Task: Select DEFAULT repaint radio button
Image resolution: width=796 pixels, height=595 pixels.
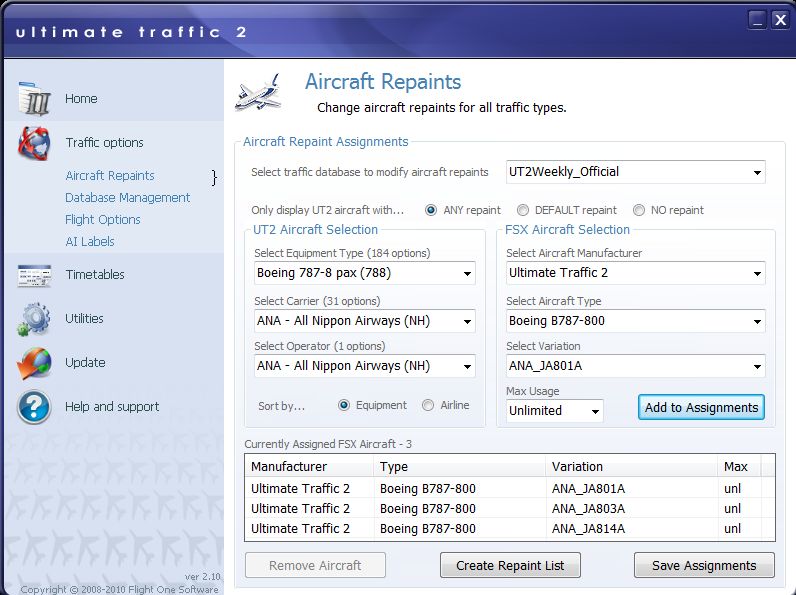Action: tap(522, 210)
